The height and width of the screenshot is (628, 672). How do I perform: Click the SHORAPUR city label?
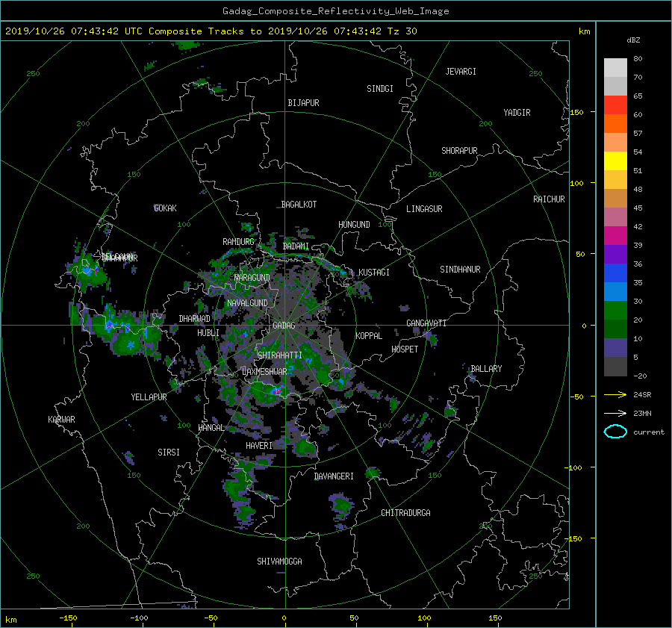click(x=459, y=151)
